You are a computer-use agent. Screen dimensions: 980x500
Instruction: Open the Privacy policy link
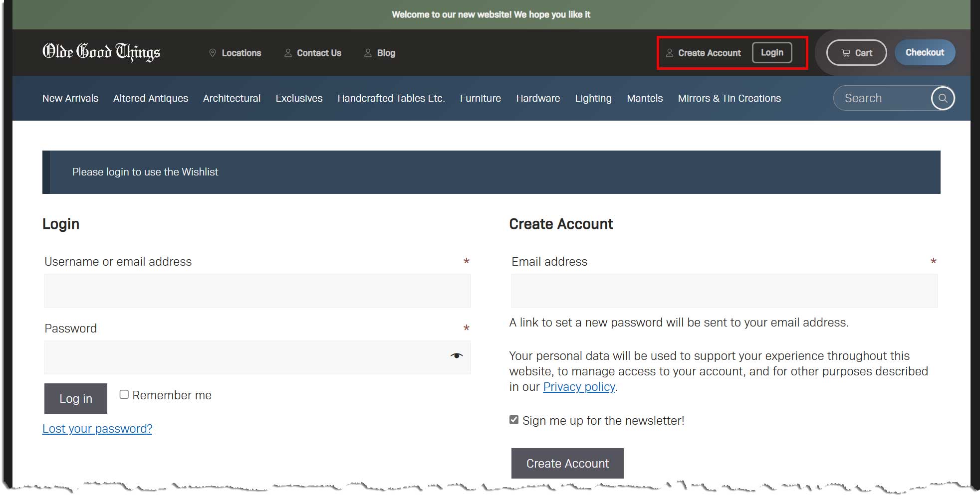(x=579, y=387)
